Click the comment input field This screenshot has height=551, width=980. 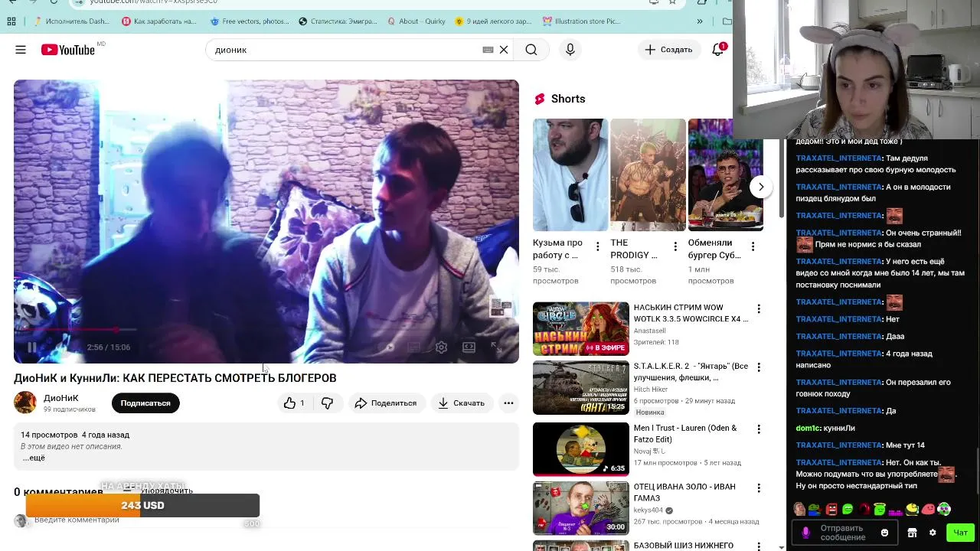point(77,520)
